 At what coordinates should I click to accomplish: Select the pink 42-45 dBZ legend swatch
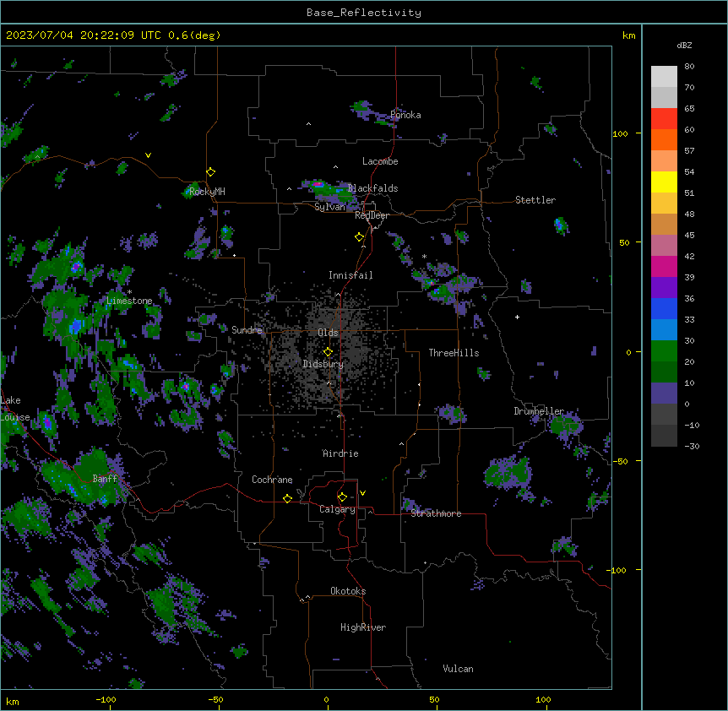coord(664,246)
